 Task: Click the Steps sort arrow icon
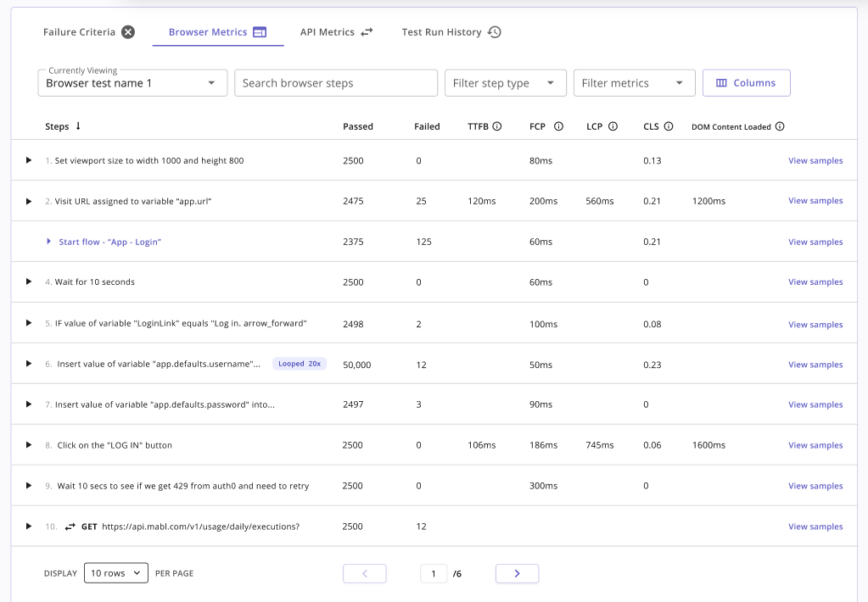(x=78, y=126)
